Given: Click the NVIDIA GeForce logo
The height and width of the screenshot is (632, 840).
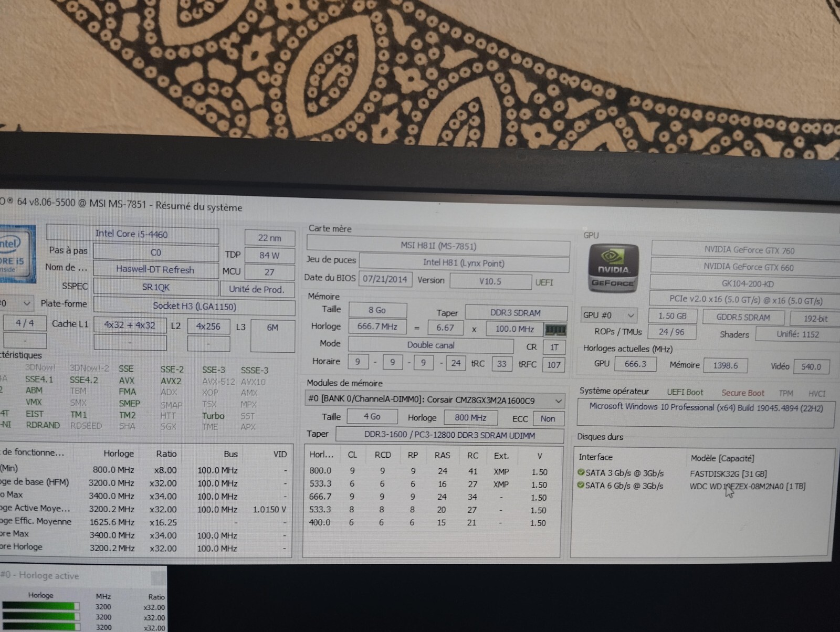Looking at the screenshot, I should tap(613, 268).
